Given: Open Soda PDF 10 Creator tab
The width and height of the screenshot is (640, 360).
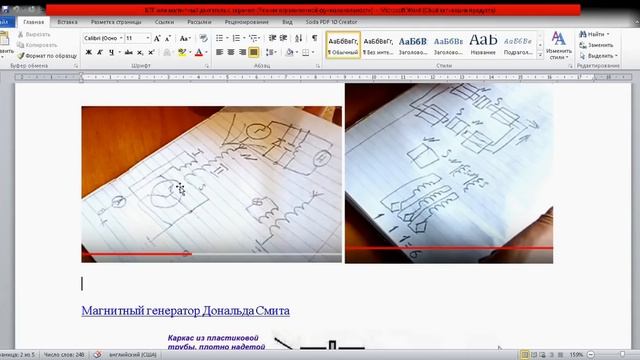Looking at the screenshot, I should tap(331, 22).
